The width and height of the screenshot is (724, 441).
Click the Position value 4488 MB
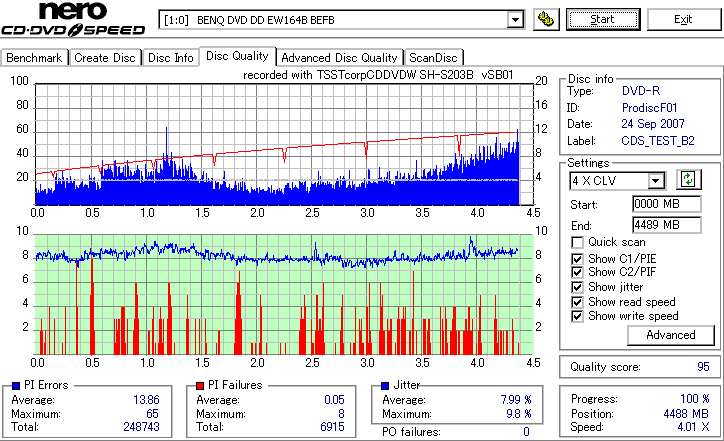pyautogui.click(x=686, y=413)
